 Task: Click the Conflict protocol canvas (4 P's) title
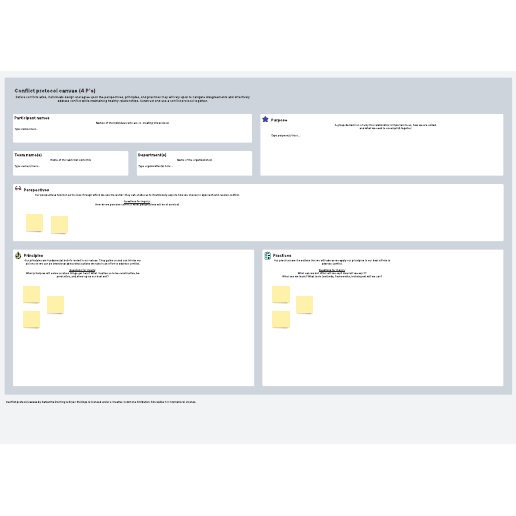(55, 91)
